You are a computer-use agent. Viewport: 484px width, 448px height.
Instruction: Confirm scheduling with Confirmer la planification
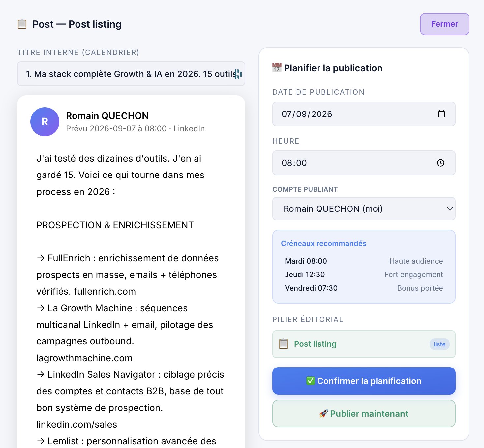click(x=364, y=381)
